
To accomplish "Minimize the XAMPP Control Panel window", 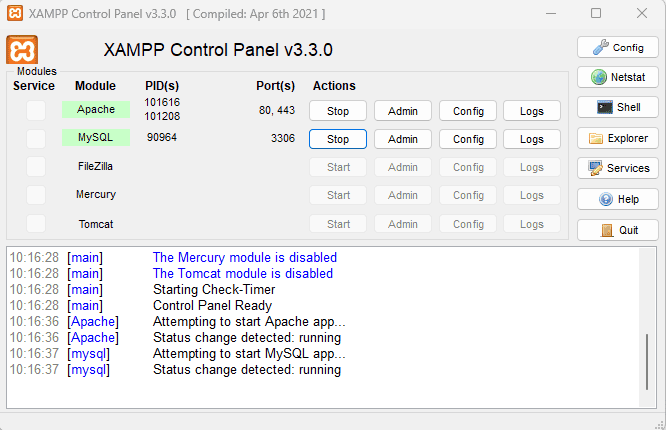I will [551, 13].
